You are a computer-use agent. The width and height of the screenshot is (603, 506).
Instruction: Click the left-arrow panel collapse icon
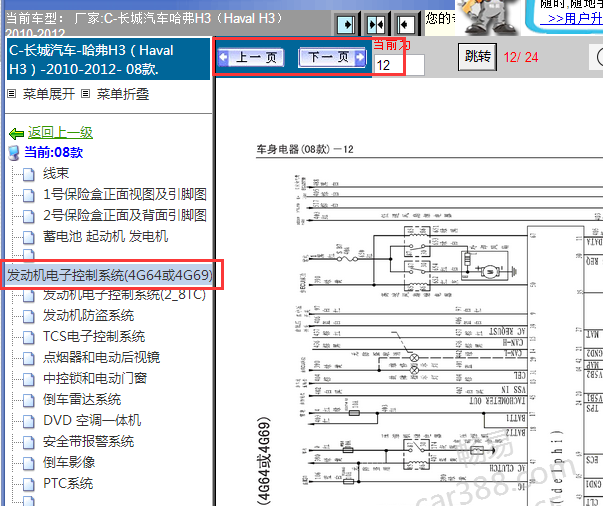405,25
